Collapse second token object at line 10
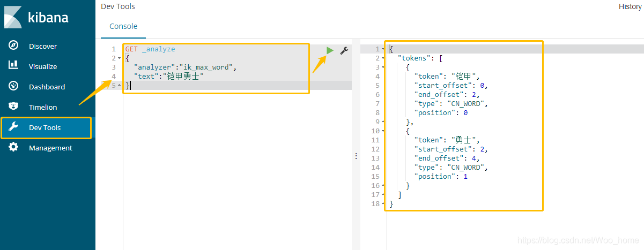Screen dimensions: 644x250 383,131
